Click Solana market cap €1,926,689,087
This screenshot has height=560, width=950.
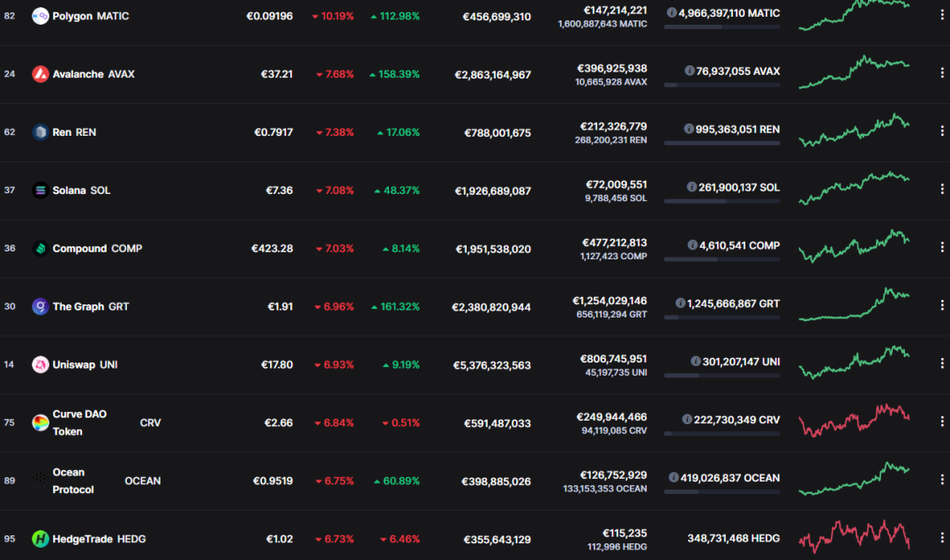pos(492,190)
